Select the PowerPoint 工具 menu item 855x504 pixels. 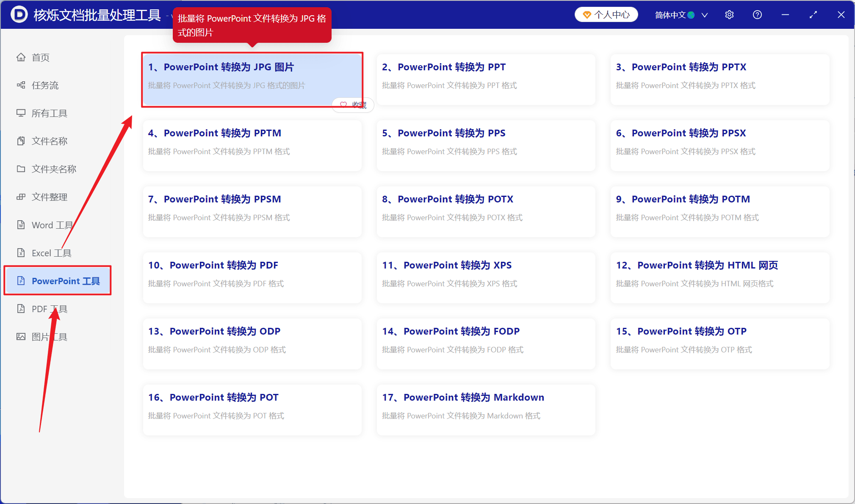pyautogui.click(x=58, y=281)
